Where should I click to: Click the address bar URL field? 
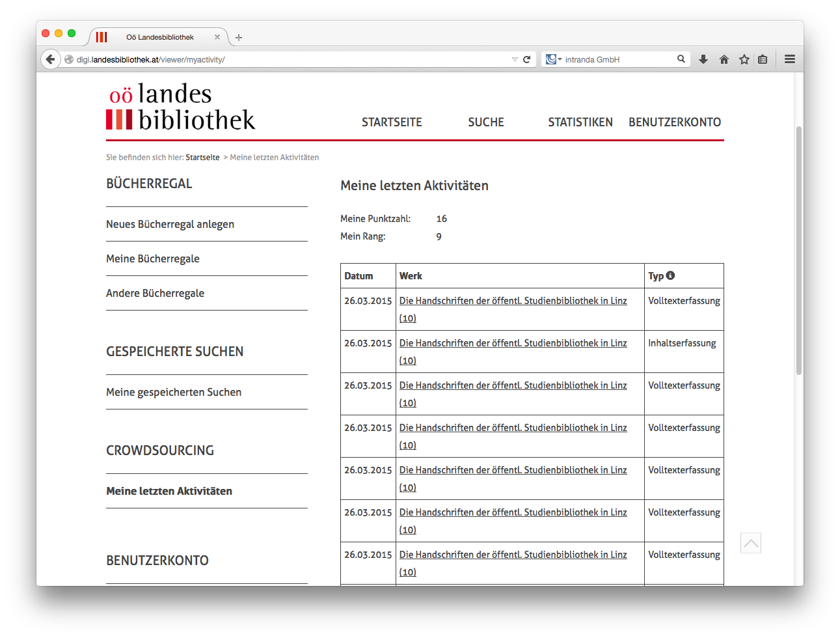pos(293,59)
